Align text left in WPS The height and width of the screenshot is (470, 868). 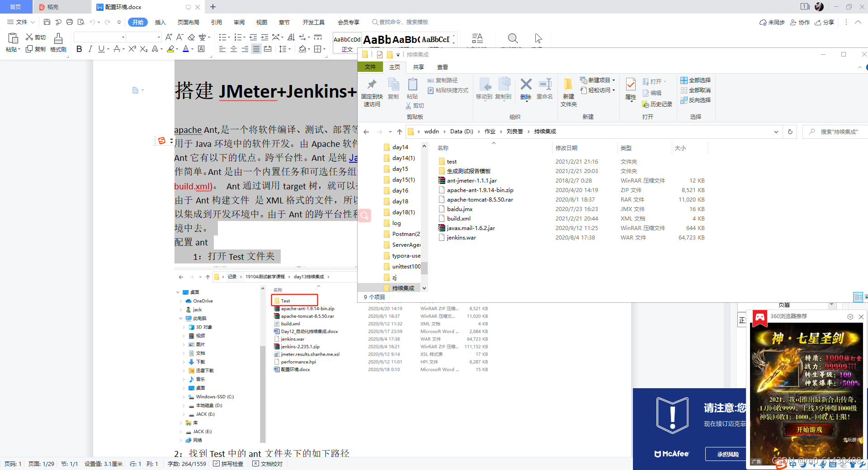point(222,49)
